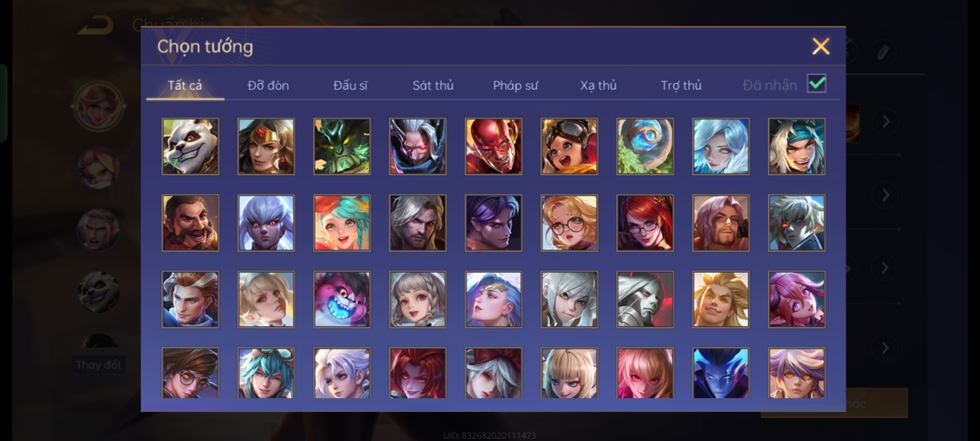Choose the mustached man hero portrait
980x441 pixels.
(x=190, y=223)
